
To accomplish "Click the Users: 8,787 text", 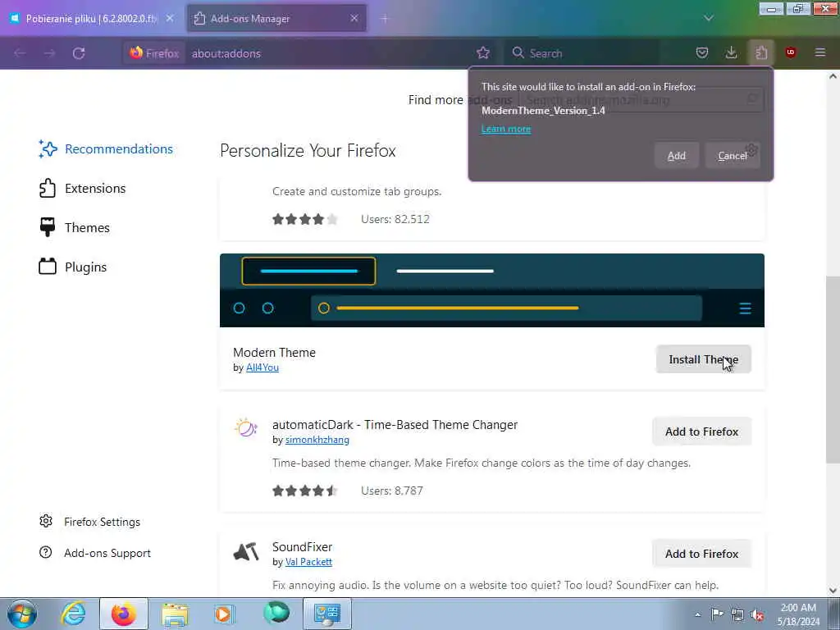I will tap(392, 491).
